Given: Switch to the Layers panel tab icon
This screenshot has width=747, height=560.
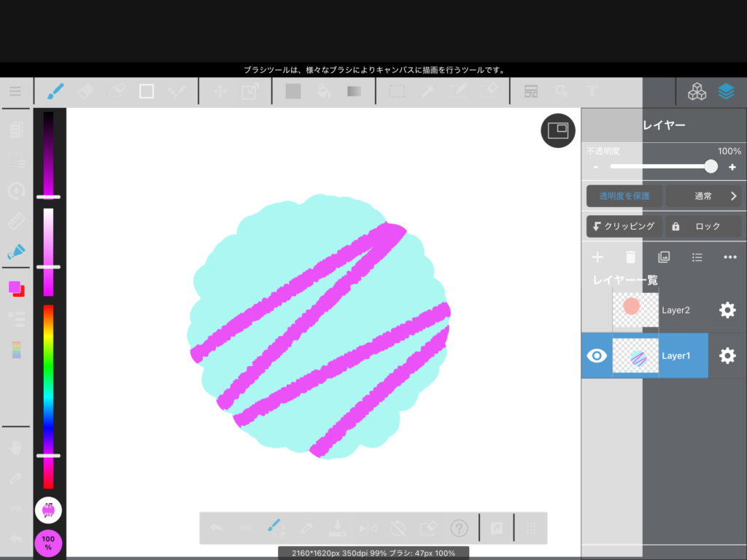Looking at the screenshot, I should pos(726,91).
